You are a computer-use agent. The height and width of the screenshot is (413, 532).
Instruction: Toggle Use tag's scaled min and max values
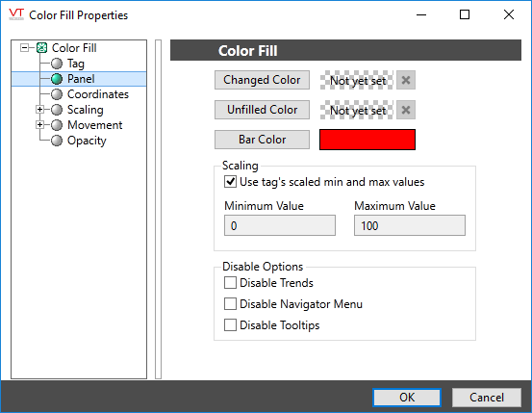(230, 182)
